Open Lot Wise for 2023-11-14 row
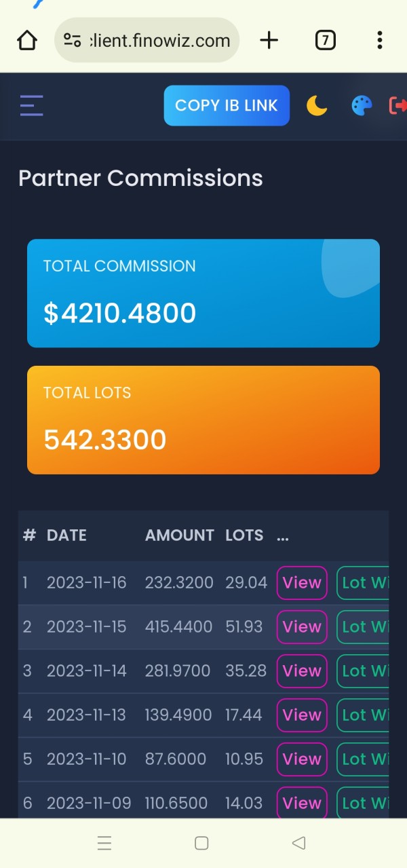407x868 pixels. pyautogui.click(x=364, y=671)
